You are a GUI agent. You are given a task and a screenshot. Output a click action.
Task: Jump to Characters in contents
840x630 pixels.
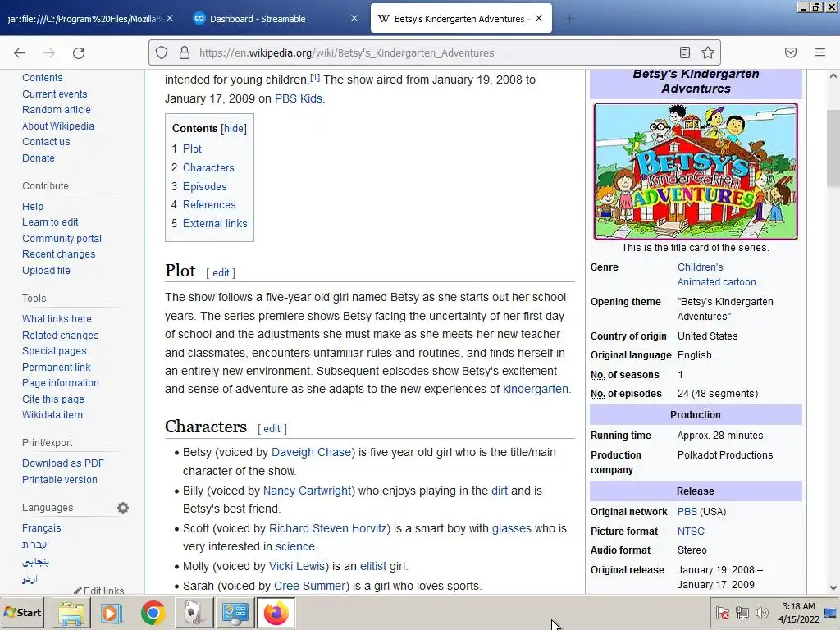208,167
